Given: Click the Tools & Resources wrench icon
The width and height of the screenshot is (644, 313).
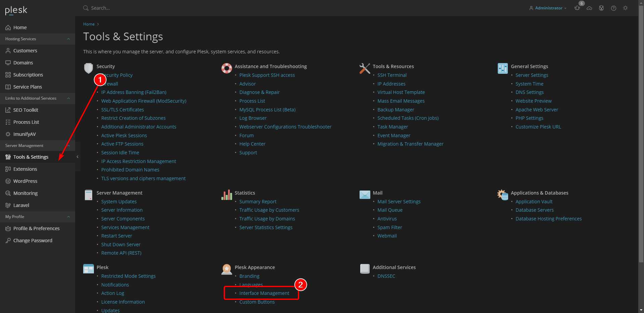Looking at the screenshot, I should click(365, 68).
